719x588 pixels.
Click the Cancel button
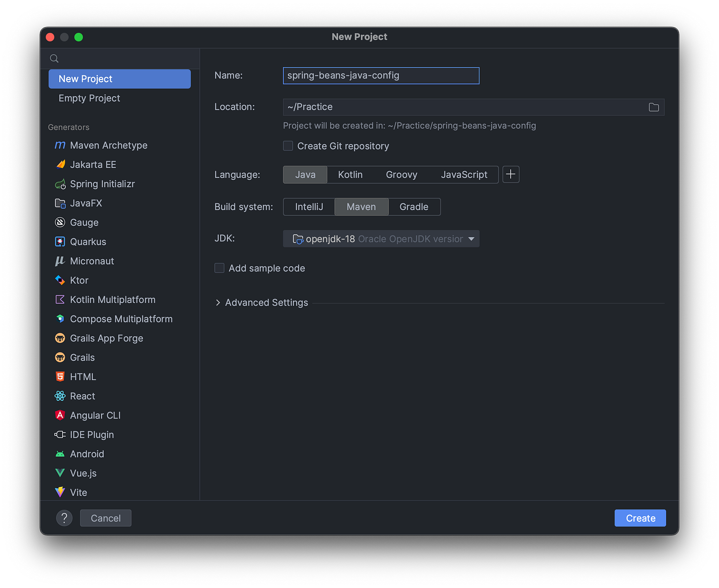click(106, 518)
